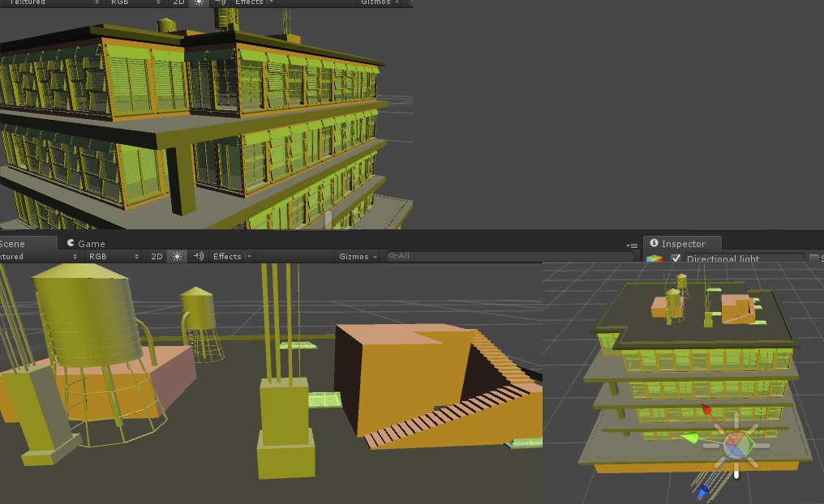The width and height of the screenshot is (824, 504).
Task: Toggle scene audio speaker icon in lower toolbar
Action: point(198,256)
